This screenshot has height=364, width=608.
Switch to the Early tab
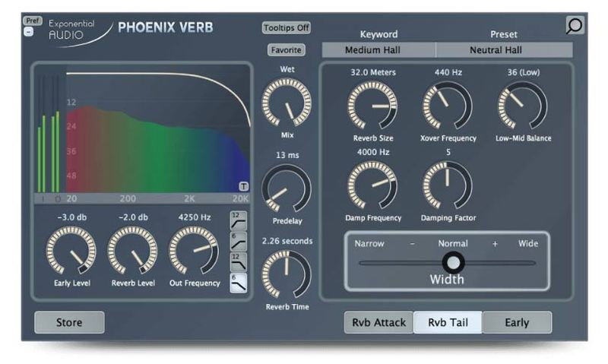tap(517, 322)
